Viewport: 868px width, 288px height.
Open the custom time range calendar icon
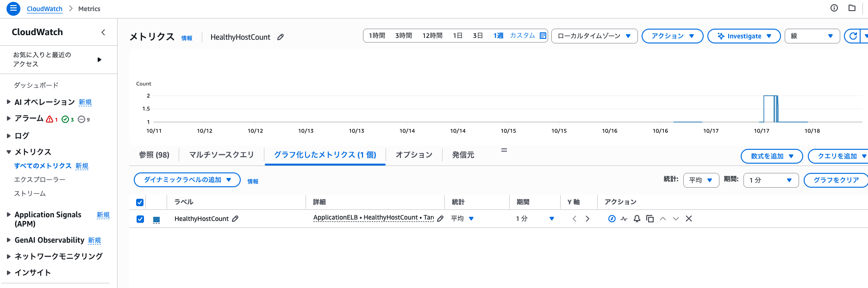(543, 36)
